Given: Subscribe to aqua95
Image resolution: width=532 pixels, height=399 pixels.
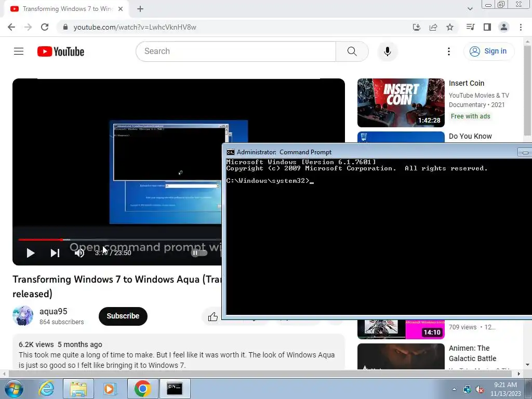Looking at the screenshot, I should point(123,316).
